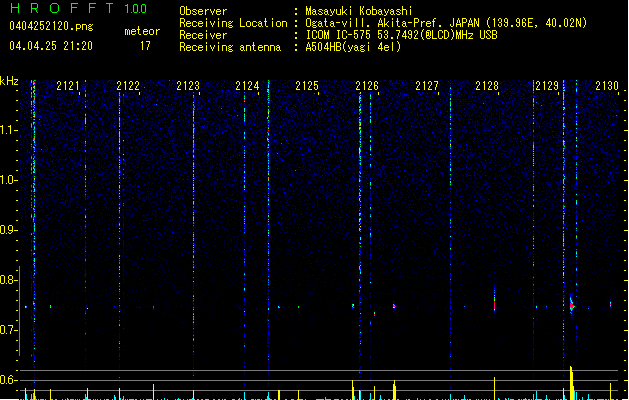Click the kHz axis unit label

pyautogui.click(x=9, y=81)
